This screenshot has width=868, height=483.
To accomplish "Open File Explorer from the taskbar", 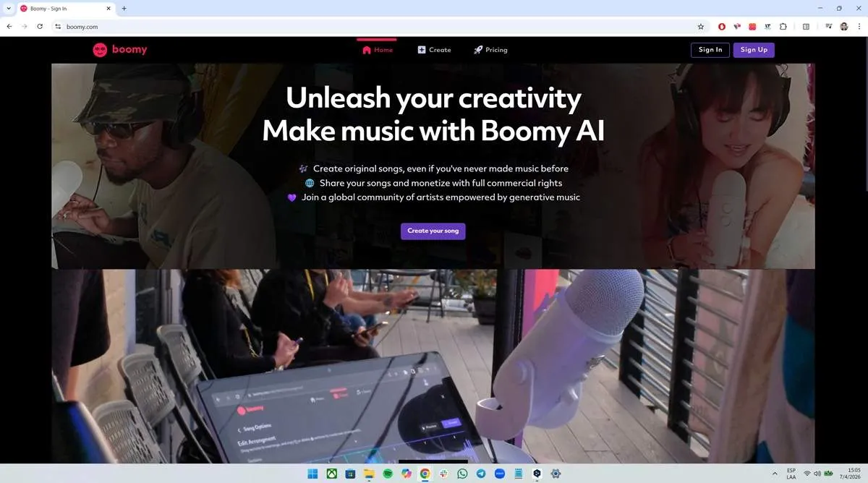I will coord(369,474).
